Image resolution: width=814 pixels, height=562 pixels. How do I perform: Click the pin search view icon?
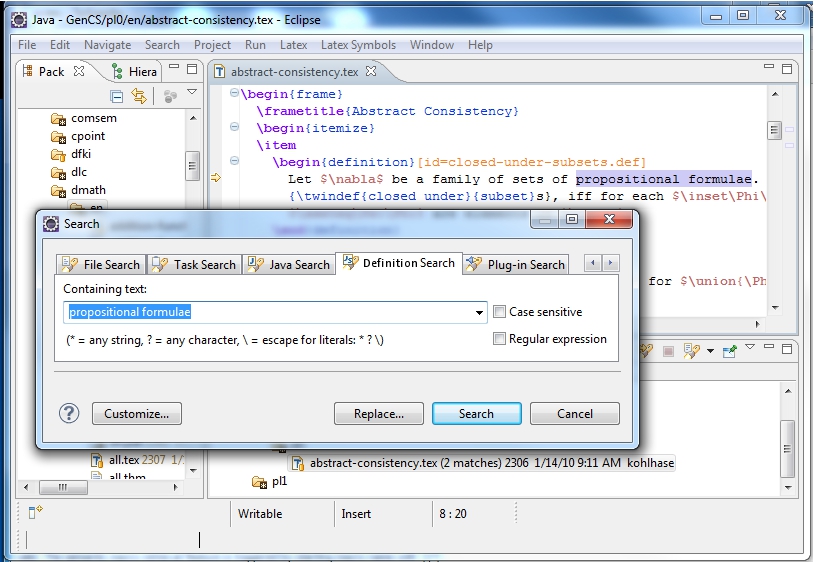point(729,351)
